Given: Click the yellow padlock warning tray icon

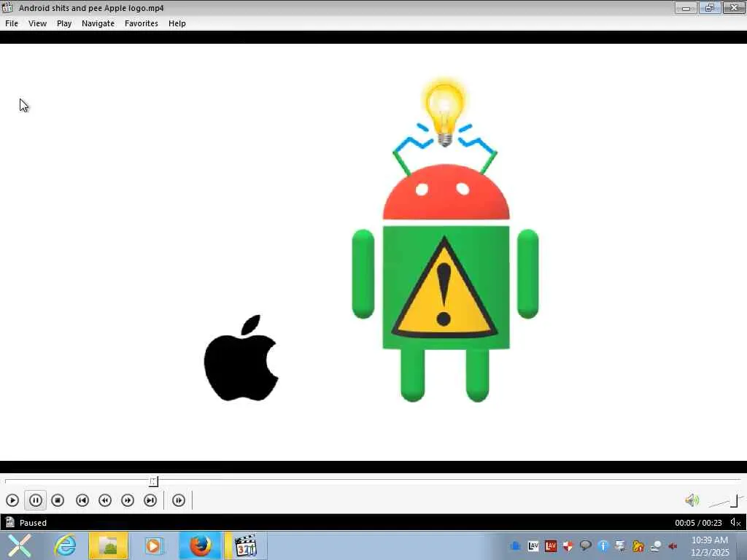Looking at the screenshot, I should pyautogui.click(x=638, y=545).
